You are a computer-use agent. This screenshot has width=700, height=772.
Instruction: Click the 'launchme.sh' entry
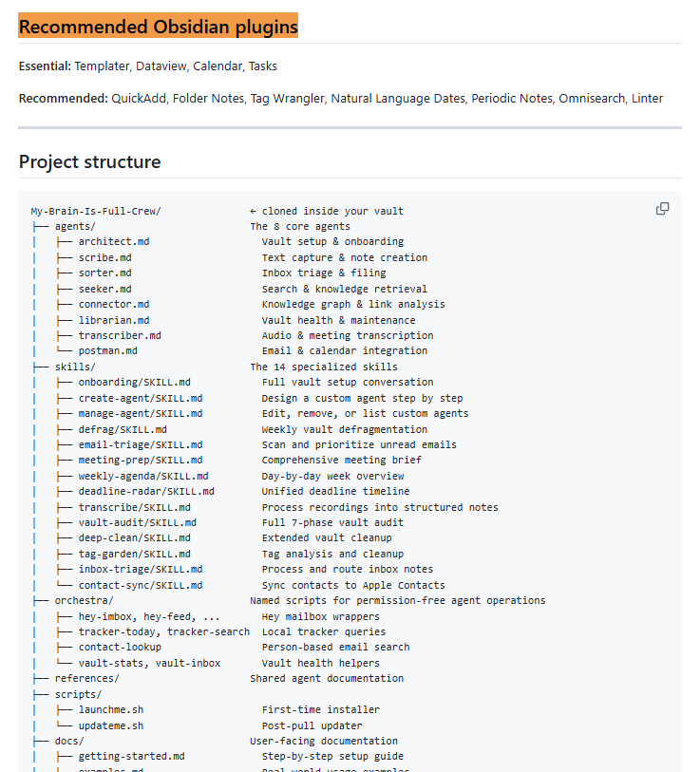point(111,709)
